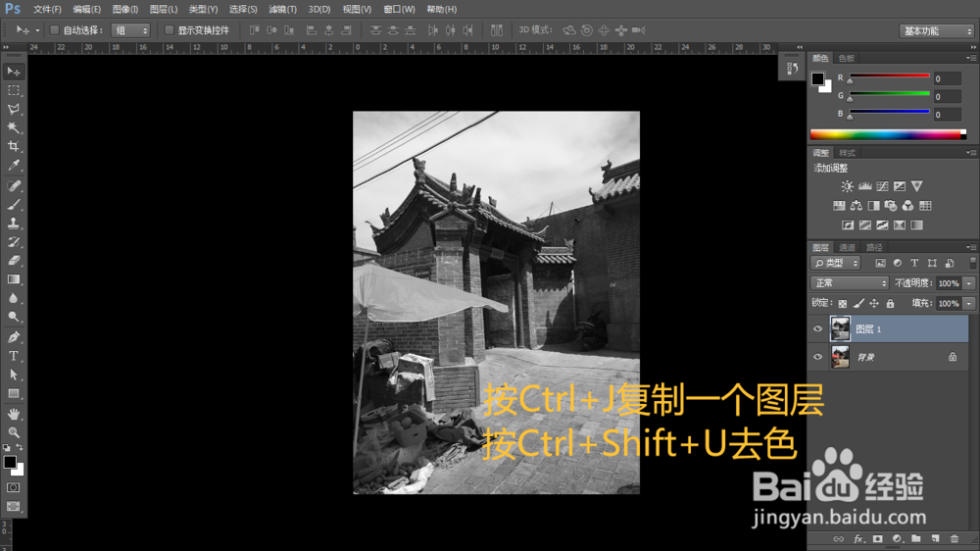
Task: Switch to the 通道 tab
Action: 847,248
